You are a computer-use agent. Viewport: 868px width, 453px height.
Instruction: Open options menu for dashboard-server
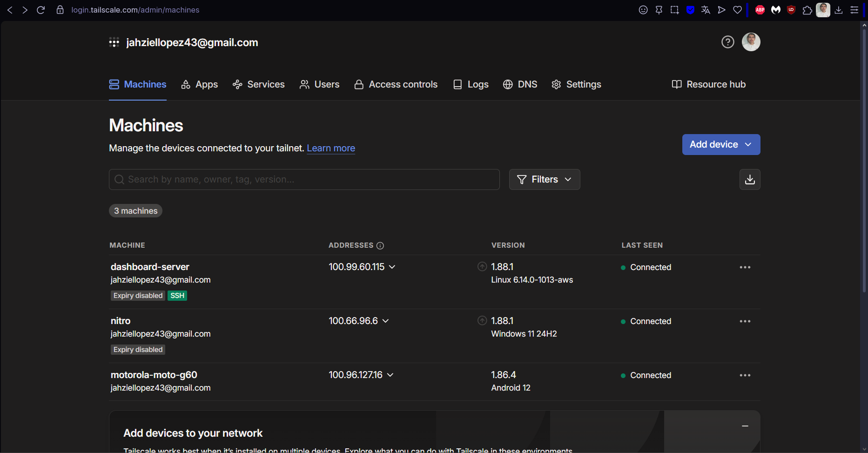(x=745, y=267)
